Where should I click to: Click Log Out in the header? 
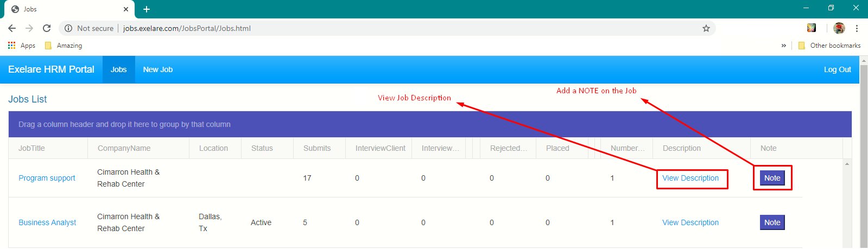[x=838, y=69]
